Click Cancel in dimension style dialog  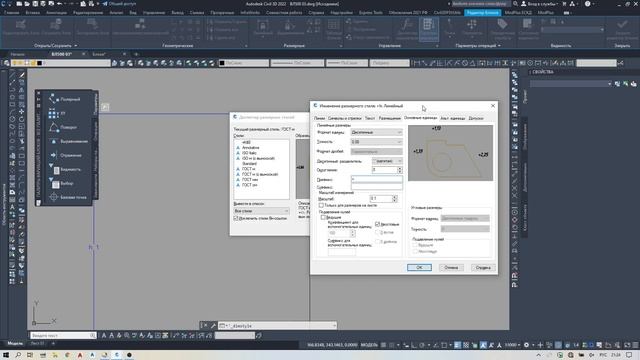click(451, 267)
